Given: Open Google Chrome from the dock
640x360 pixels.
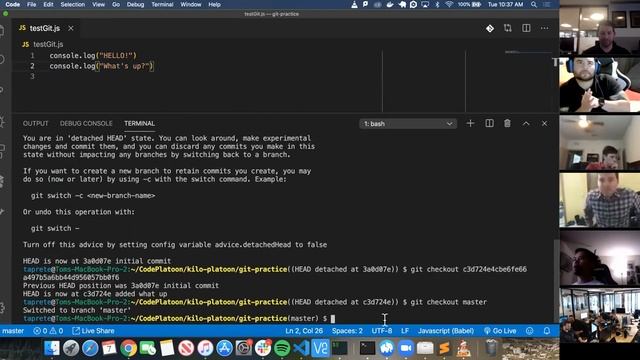Looking at the screenshot, I should click(129, 348).
